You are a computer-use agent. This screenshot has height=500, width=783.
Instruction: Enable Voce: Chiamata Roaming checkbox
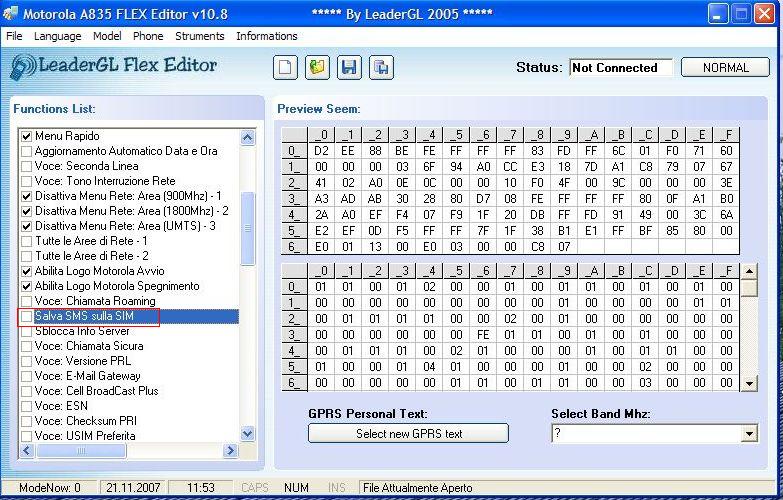(x=26, y=301)
